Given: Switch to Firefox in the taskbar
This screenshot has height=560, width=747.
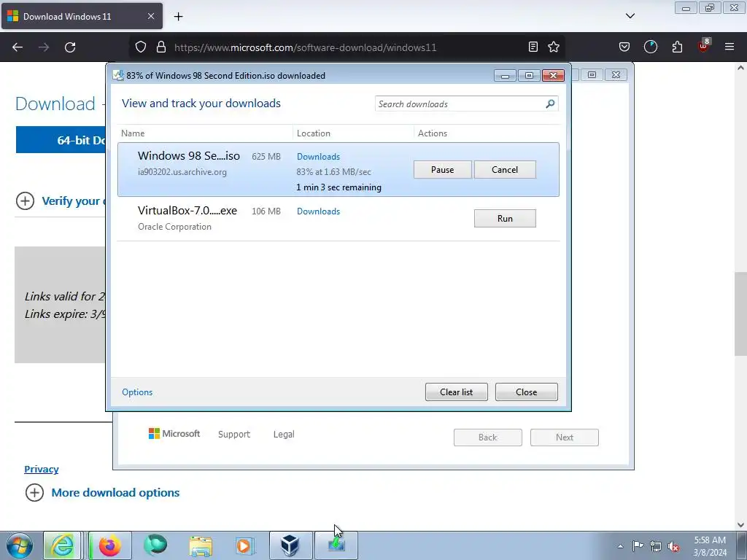Looking at the screenshot, I should (x=110, y=545).
